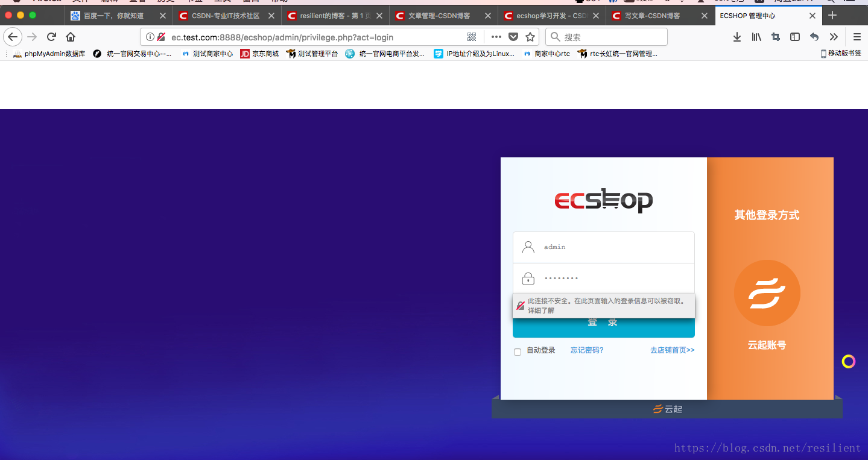Close the 百度一下 tab
Viewport: 868px width, 460px height.
pyautogui.click(x=163, y=16)
